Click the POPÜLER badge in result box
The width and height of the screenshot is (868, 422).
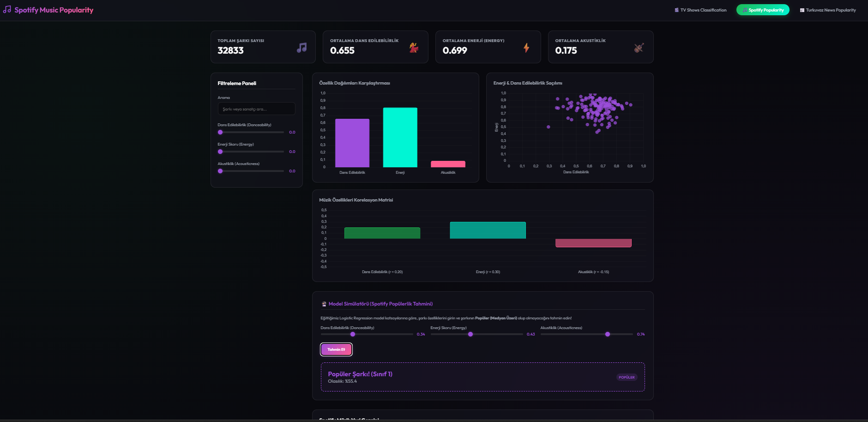(x=627, y=377)
